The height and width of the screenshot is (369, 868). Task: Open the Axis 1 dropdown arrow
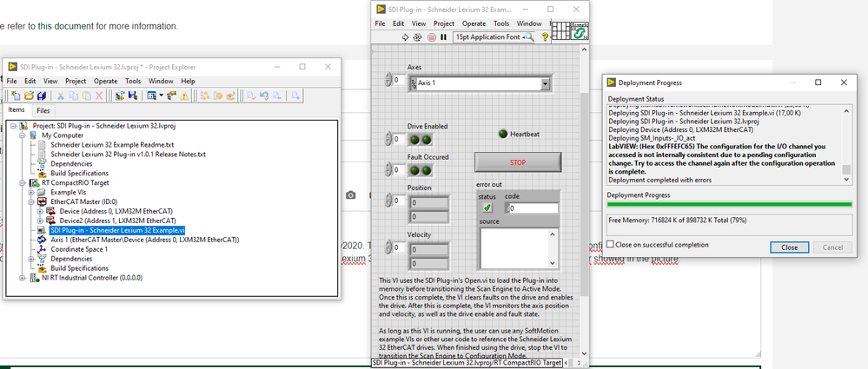click(546, 84)
